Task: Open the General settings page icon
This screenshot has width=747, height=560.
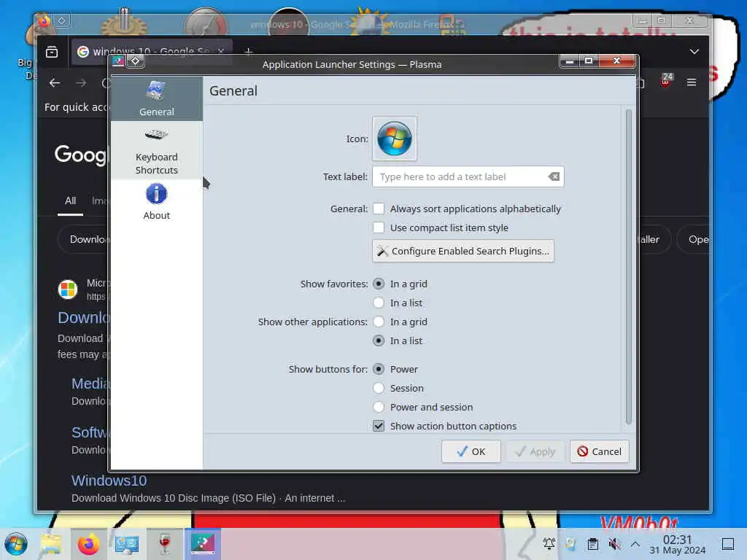Action: pos(156,90)
